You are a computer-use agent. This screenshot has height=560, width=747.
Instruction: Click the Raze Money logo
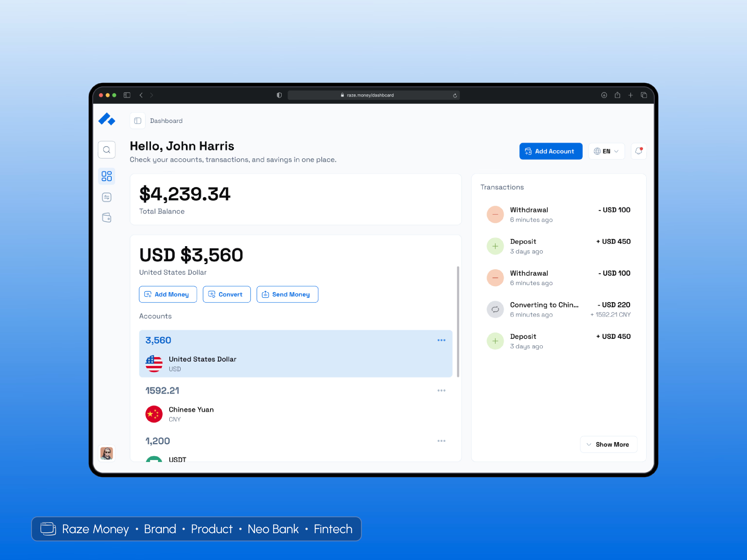click(x=107, y=119)
